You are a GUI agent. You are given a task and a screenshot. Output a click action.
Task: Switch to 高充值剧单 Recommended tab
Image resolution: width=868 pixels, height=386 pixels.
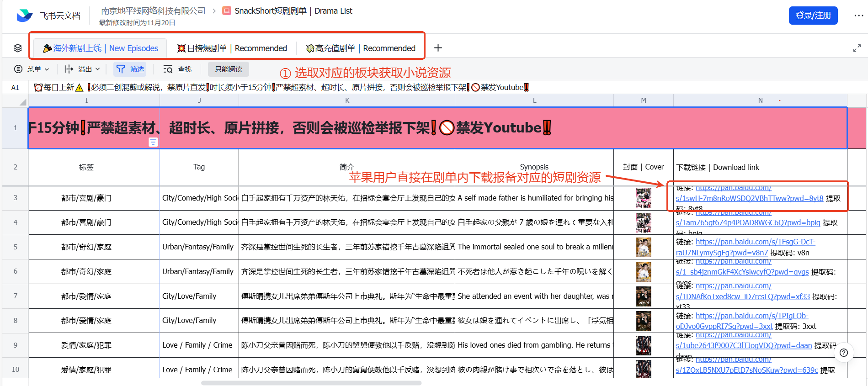point(361,48)
